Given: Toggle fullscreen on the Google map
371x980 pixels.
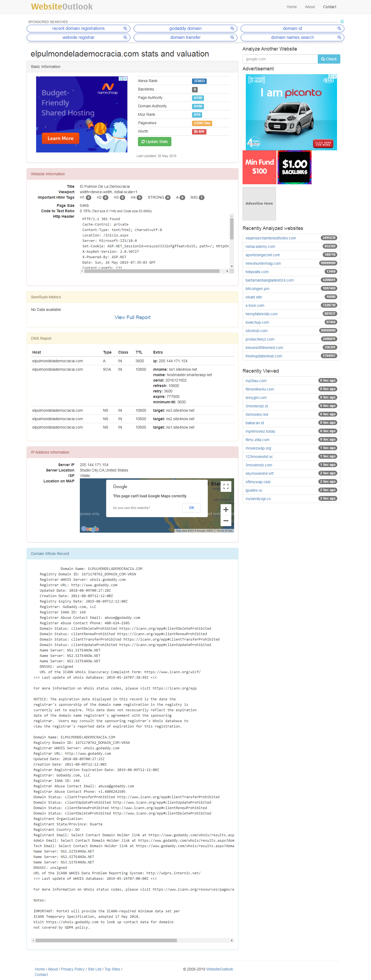Looking at the screenshot, I should click(226, 486).
